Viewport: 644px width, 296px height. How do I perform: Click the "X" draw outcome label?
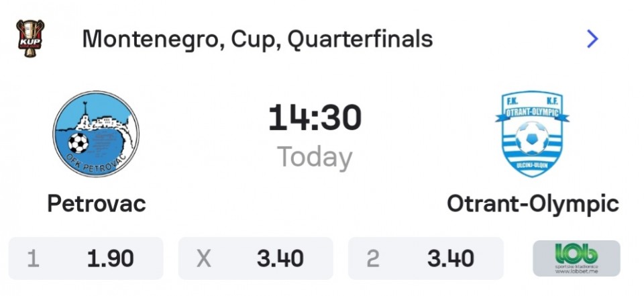(203, 258)
